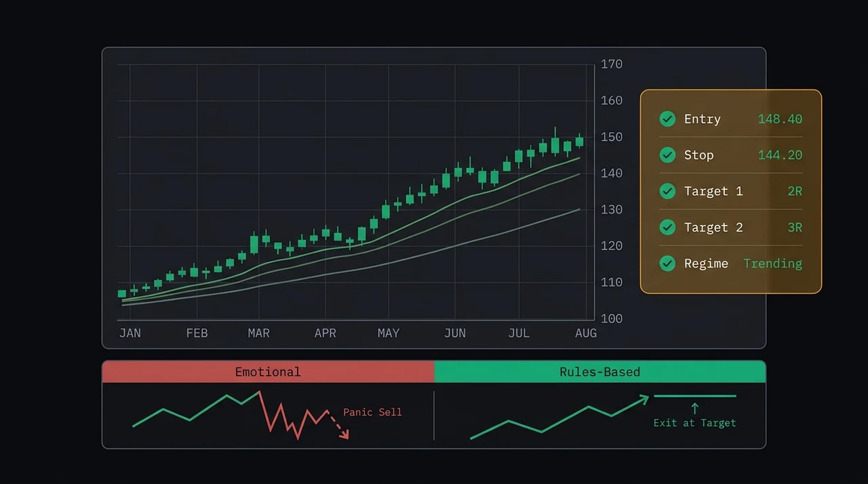
Task: Click the Stop label
Action: [698, 155]
